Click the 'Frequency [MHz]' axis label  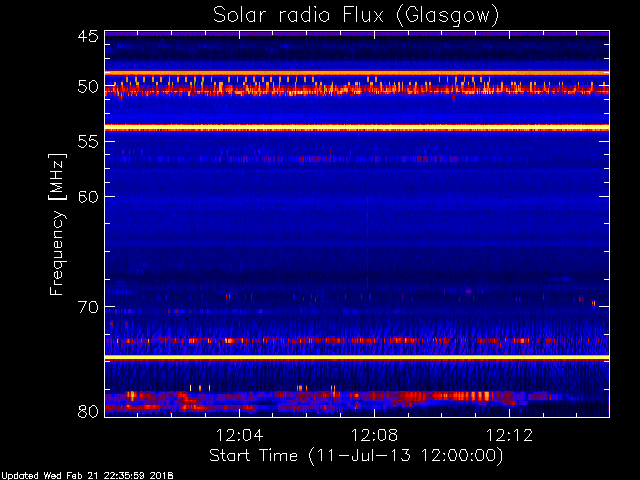click(57, 224)
